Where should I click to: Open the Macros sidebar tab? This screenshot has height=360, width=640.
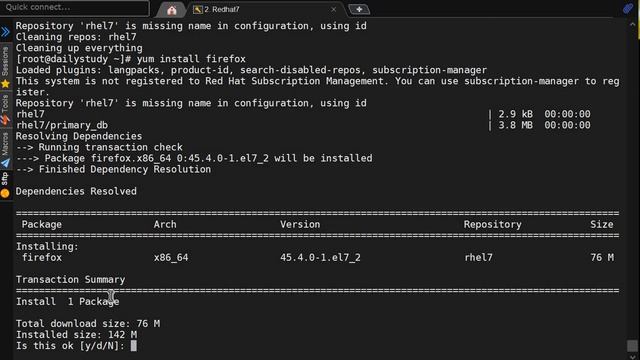tap(5, 144)
